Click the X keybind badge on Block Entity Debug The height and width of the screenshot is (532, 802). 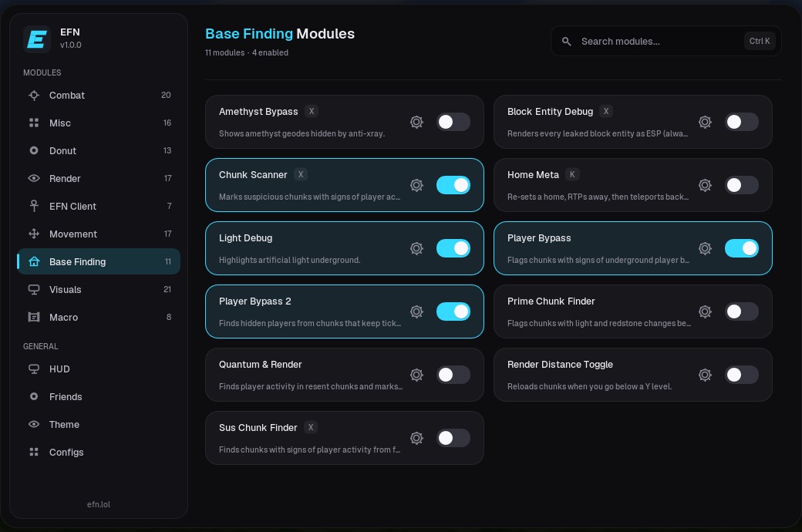tap(606, 111)
